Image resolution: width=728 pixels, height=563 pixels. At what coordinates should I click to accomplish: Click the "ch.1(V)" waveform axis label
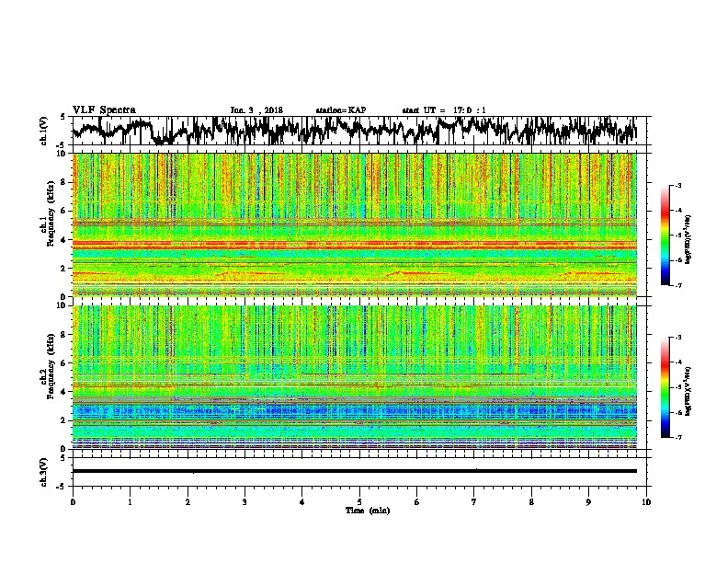coord(44,131)
